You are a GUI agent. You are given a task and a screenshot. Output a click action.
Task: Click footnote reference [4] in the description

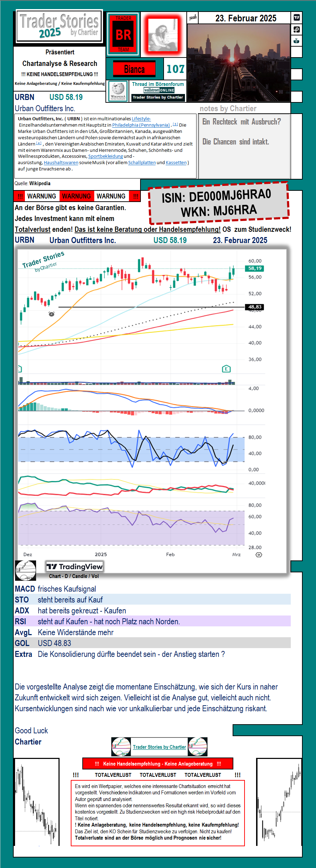pyautogui.click(x=39, y=143)
